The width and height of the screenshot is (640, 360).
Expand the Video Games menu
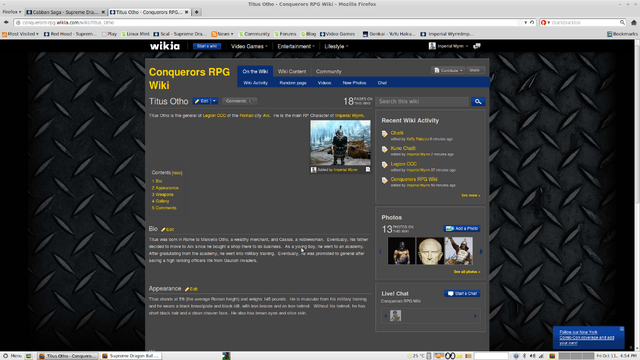point(249,47)
